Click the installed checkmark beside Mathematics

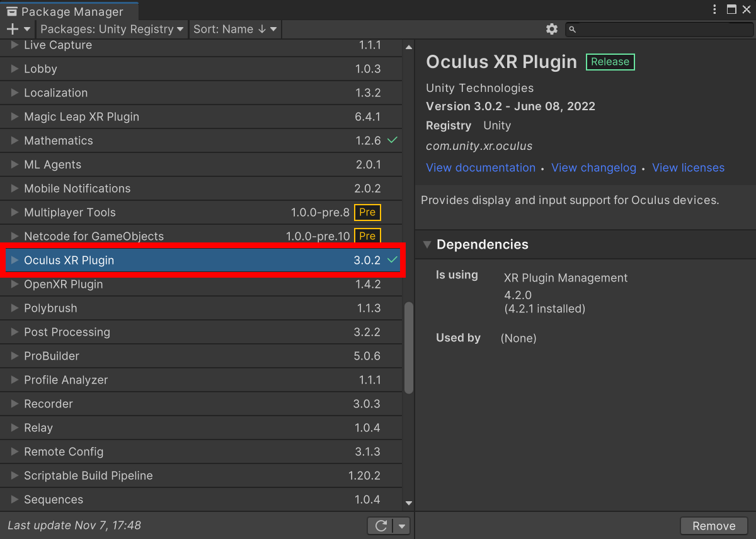click(x=392, y=140)
